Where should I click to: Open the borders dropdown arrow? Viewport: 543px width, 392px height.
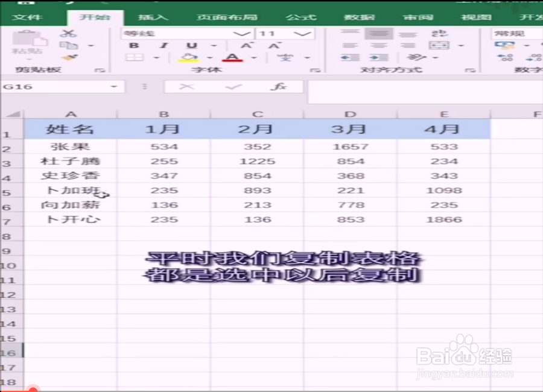pyautogui.click(x=156, y=58)
